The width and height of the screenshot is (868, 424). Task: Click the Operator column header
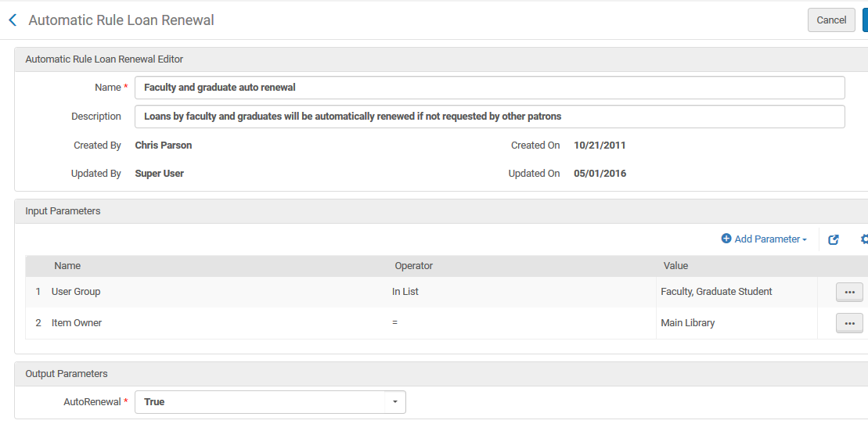(x=413, y=266)
